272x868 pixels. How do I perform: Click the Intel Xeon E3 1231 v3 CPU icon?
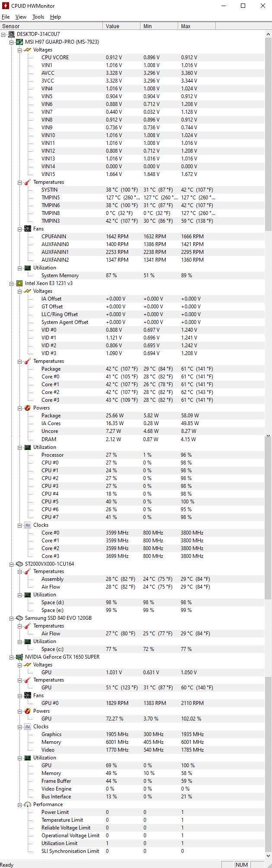coord(19,283)
